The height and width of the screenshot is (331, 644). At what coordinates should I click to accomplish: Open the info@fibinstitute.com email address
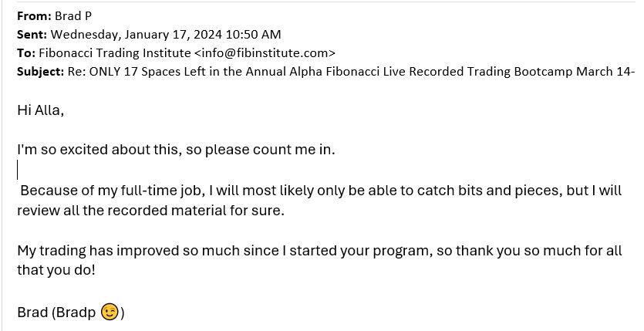click(265, 53)
